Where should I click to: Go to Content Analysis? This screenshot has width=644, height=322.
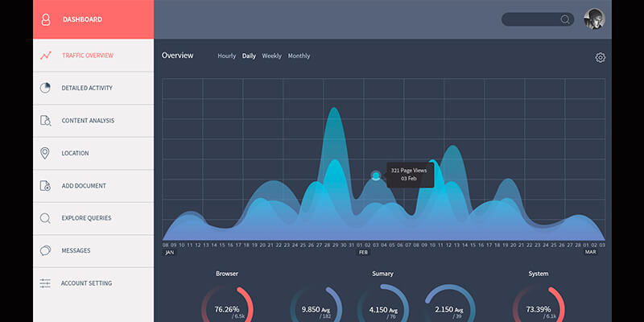(x=93, y=120)
